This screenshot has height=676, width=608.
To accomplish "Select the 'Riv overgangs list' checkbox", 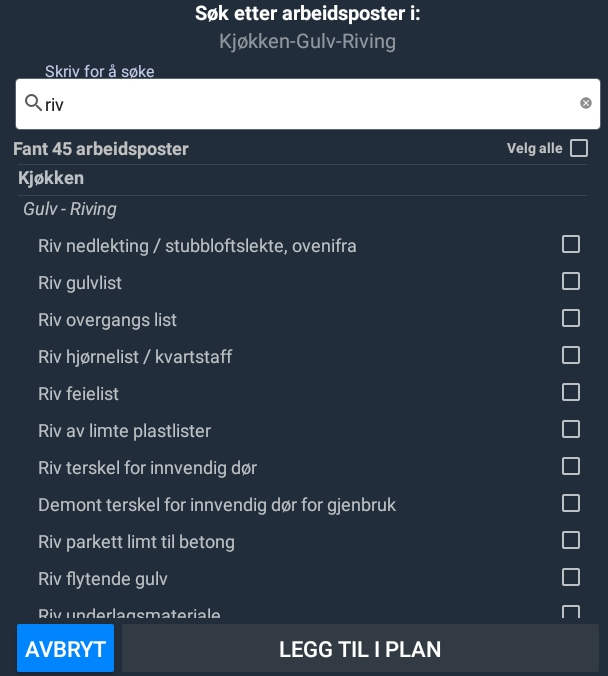I will click(x=571, y=318).
